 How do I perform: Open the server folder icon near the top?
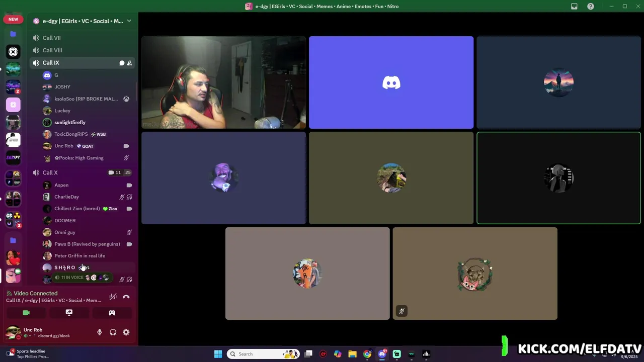pyautogui.click(x=13, y=34)
